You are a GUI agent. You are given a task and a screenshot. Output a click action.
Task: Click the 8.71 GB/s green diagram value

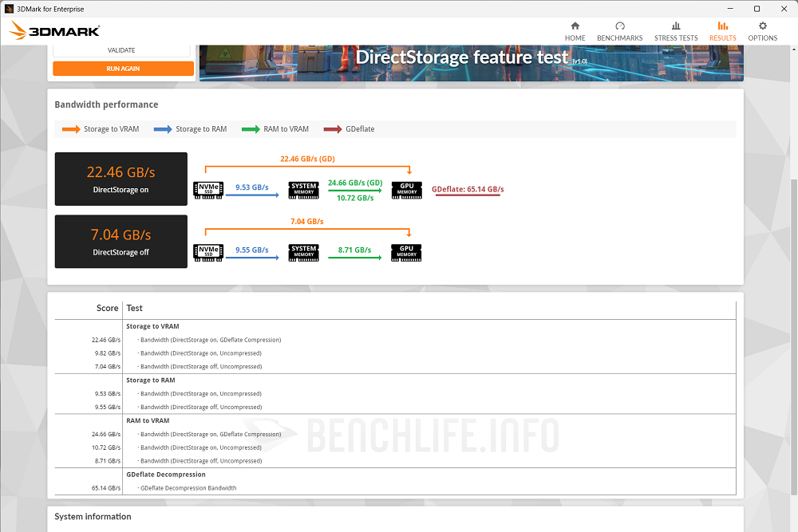(355, 250)
